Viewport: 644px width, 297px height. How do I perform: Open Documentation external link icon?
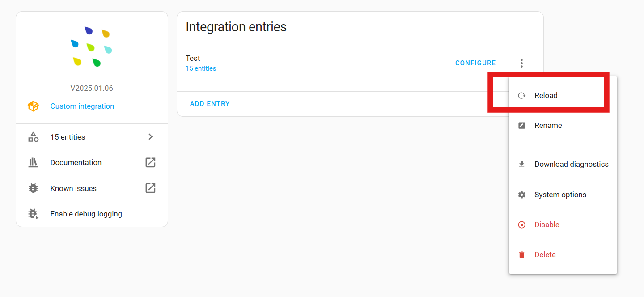pyautogui.click(x=151, y=163)
